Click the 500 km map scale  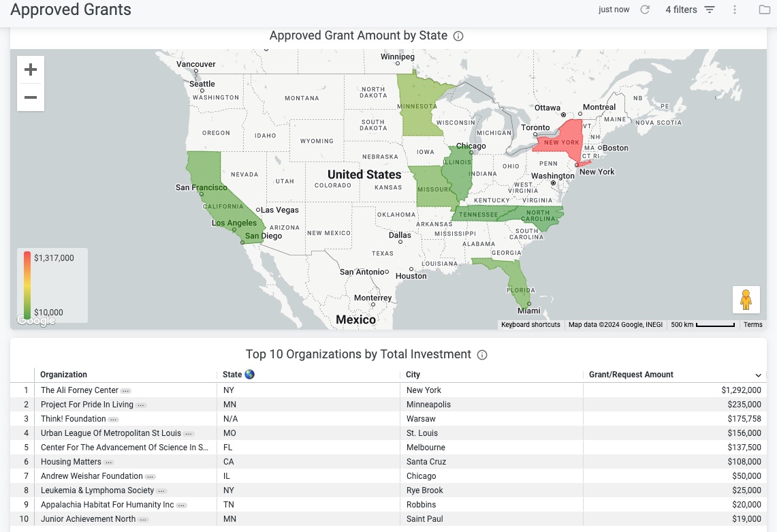pos(703,325)
